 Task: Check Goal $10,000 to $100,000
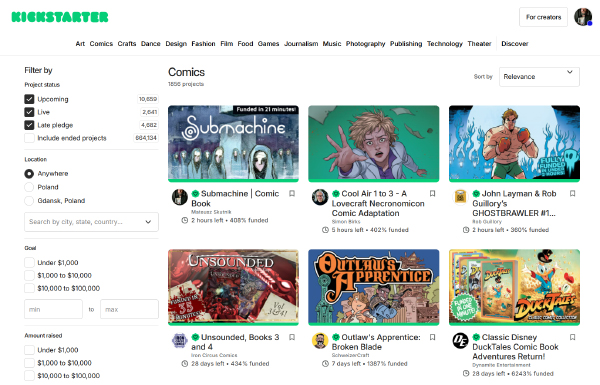tap(29, 288)
